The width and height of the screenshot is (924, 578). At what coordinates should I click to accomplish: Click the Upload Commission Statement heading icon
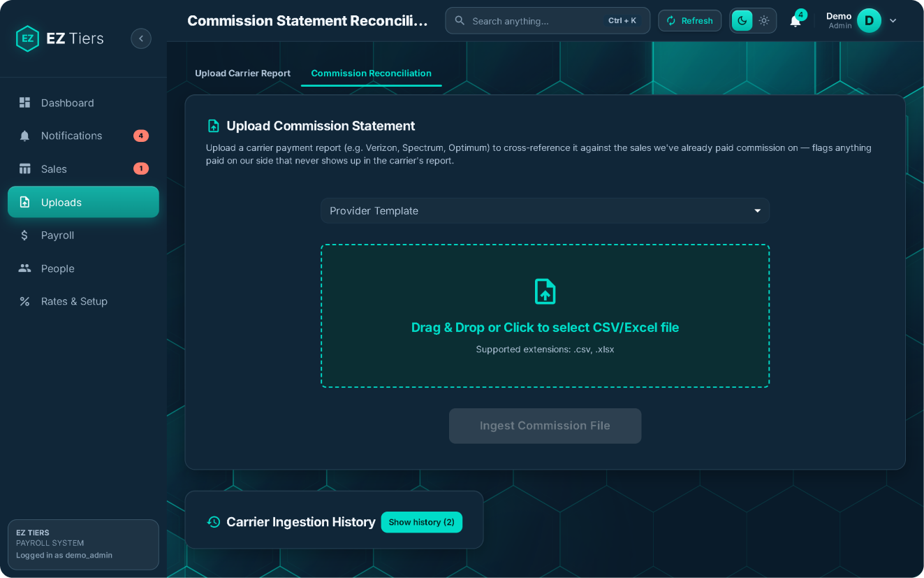point(214,126)
